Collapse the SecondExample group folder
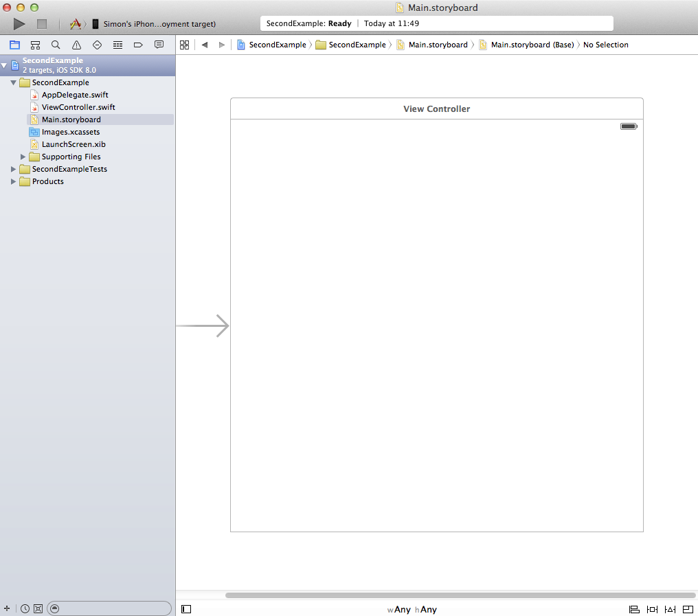 [13, 83]
